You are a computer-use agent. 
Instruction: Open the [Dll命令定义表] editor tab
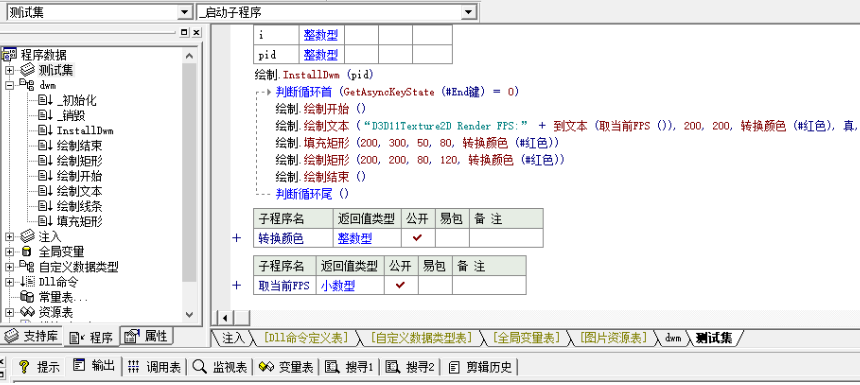click(x=305, y=338)
